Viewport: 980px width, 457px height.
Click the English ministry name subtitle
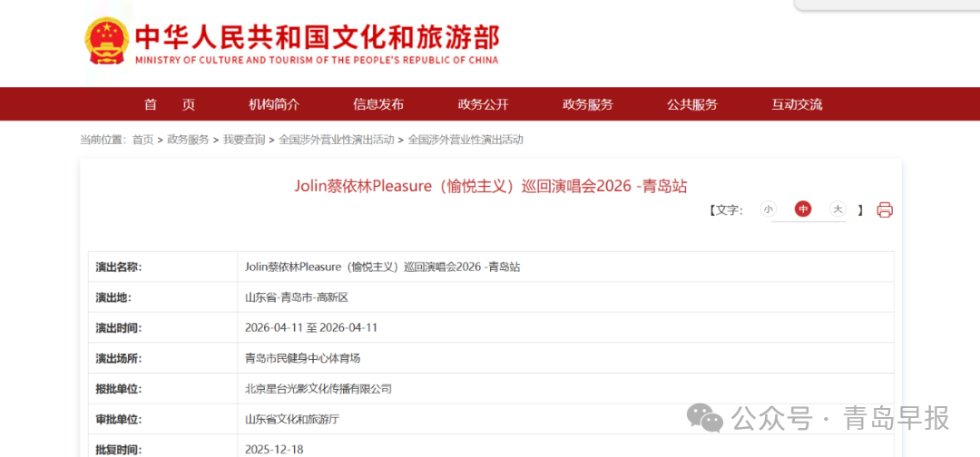pos(317,60)
